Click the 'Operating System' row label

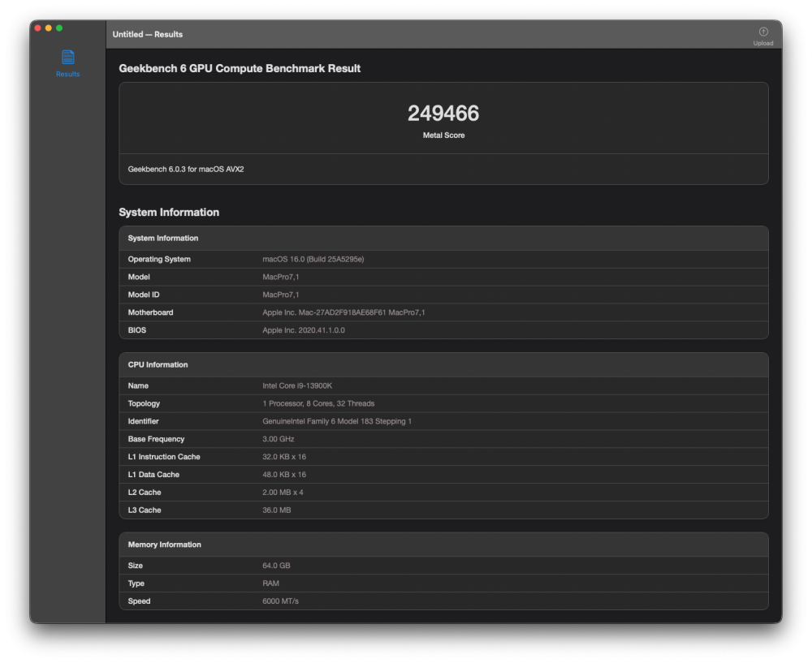[159, 260]
